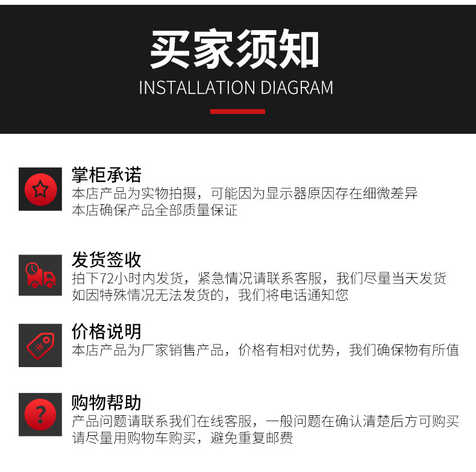
Task: Select the 发货签收 heading
Action: 107,260
